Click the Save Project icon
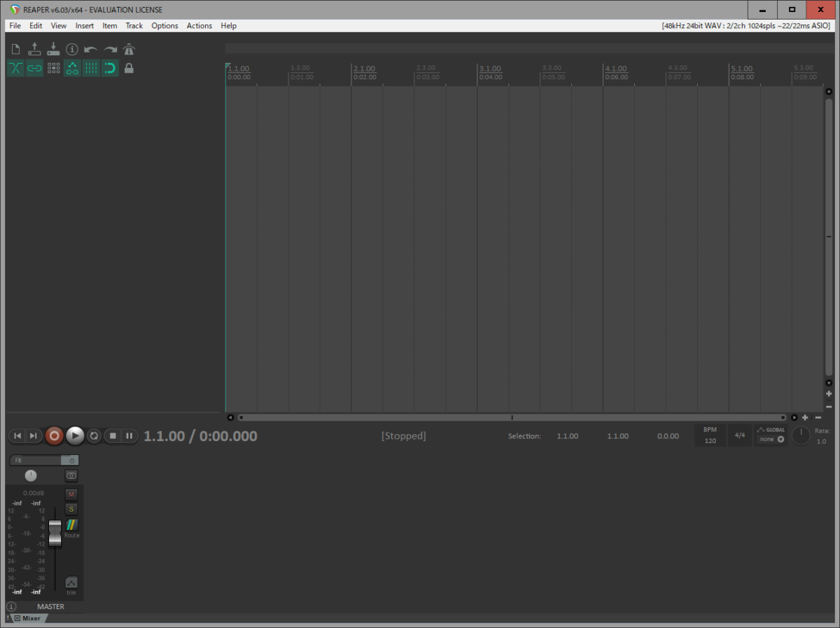Screen dimensions: 840x628 point(53,50)
